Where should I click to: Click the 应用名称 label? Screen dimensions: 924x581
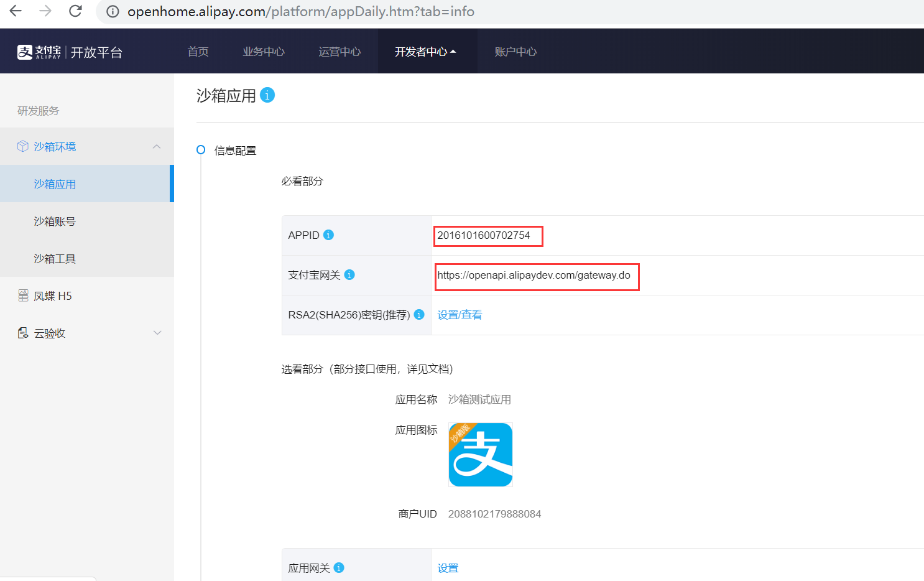pyautogui.click(x=416, y=399)
